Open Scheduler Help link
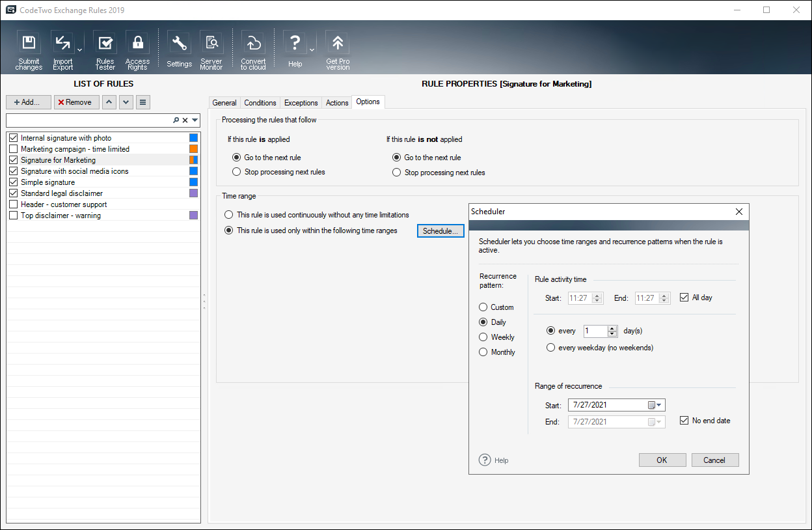Image resolution: width=812 pixels, height=530 pixels. coord(494,460)
